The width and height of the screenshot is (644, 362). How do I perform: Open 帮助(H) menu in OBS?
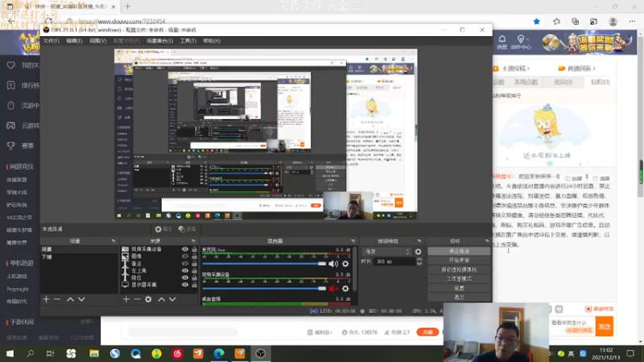[x=212, y=41]
